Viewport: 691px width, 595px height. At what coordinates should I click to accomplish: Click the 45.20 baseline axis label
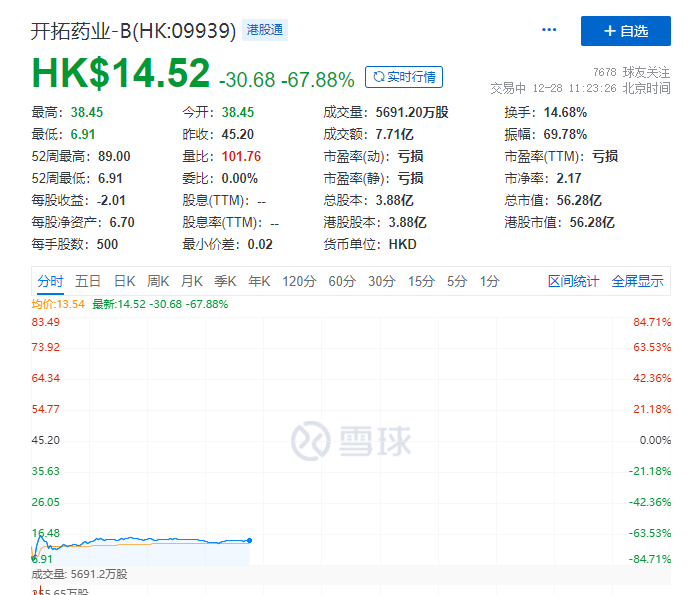click(45, 440)
